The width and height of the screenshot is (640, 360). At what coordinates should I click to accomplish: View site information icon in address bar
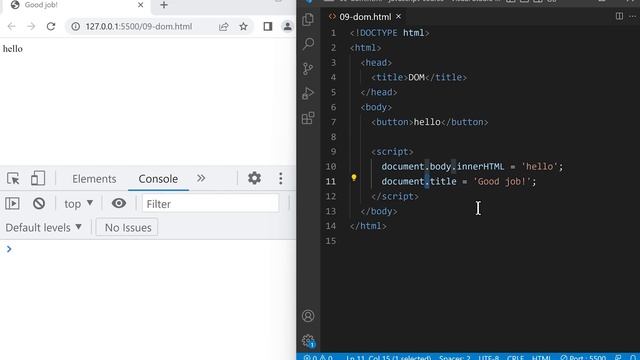click(x=76, y=27)
